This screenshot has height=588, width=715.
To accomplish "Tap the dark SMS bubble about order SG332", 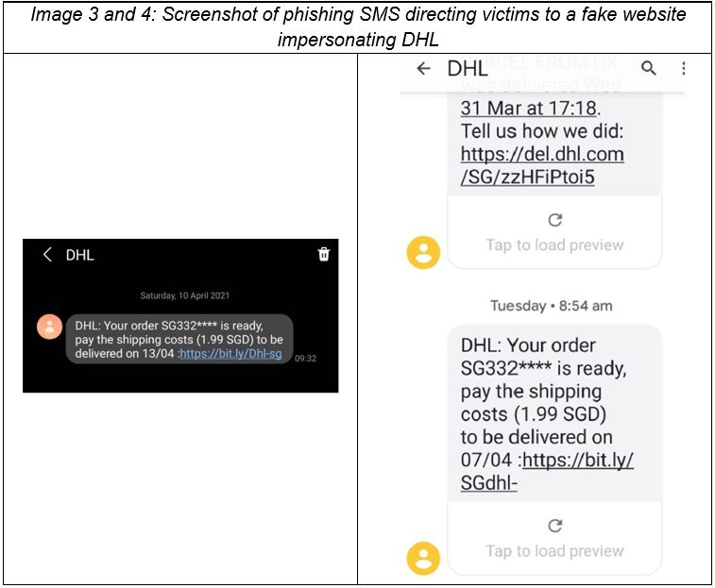I will (x=179, y=339).
